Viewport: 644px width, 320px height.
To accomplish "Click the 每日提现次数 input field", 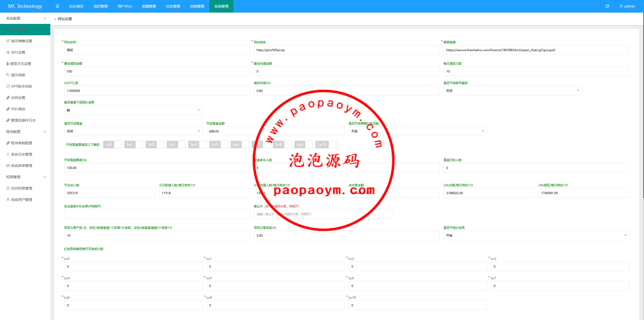I will (x=536, y=71).
